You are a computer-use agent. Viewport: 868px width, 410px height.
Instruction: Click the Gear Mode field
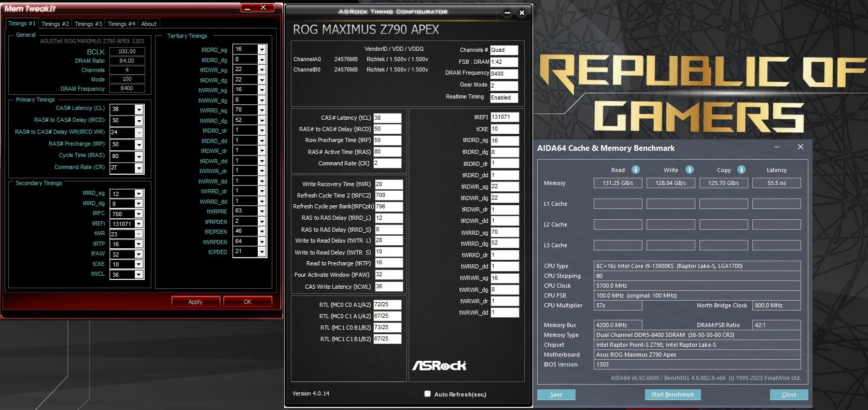504,86
